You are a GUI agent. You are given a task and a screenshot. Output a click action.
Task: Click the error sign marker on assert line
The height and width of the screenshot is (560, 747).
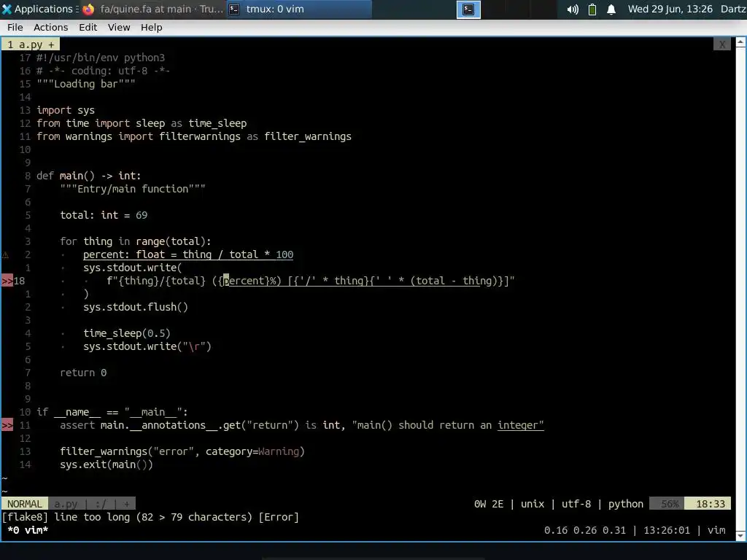[x=7, y=425]
